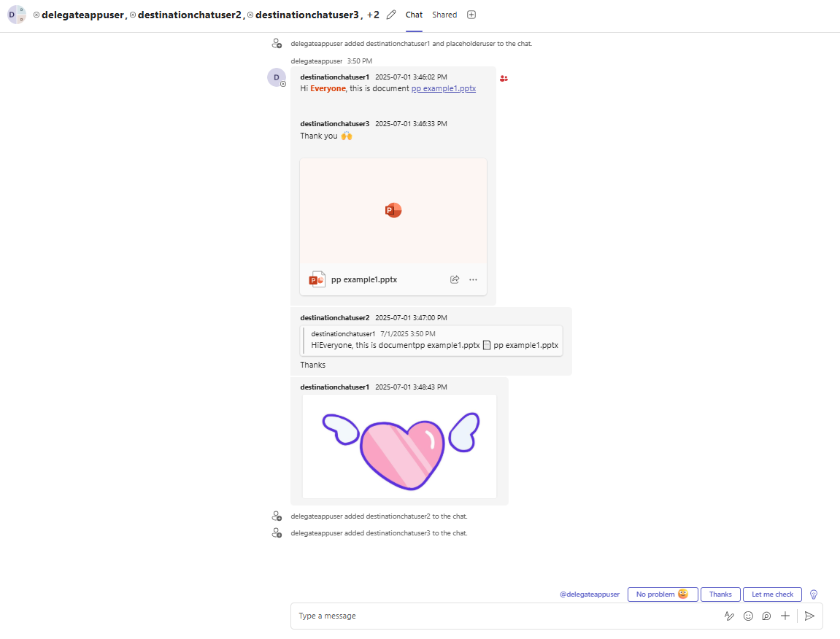Screen dimensions: 840x639
Task: Choose the Let me check suggested reply
Action: pyautogui.click(x=772, y=595)
